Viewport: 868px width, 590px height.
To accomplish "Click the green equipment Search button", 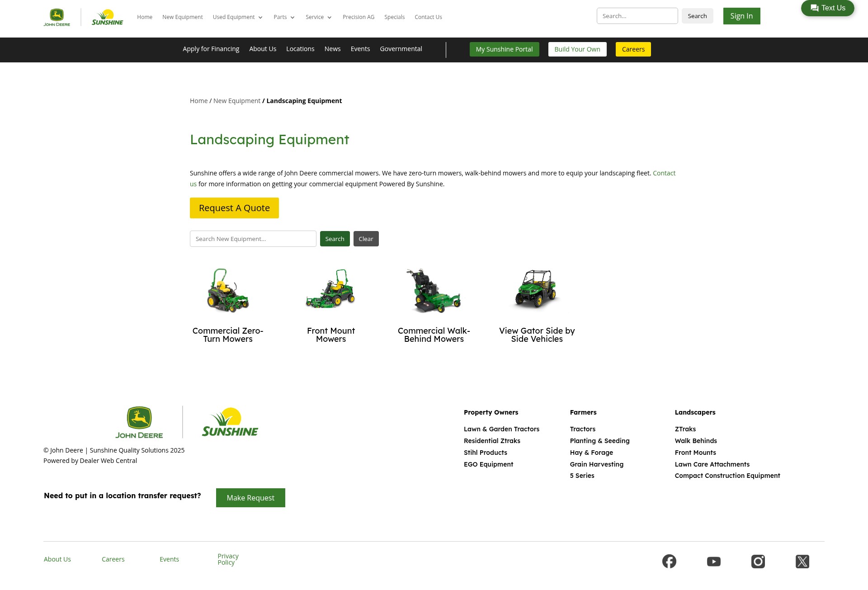I will tap(335, 239).
